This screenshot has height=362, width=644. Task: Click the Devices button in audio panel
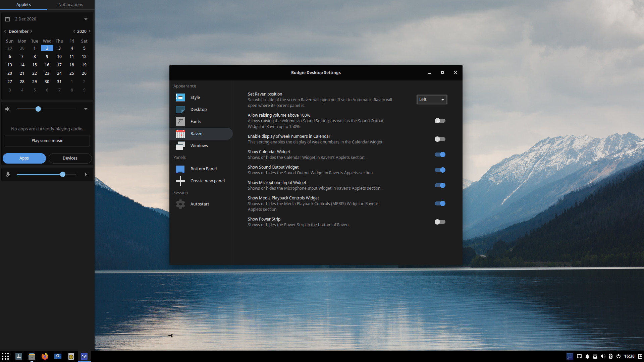69,158
